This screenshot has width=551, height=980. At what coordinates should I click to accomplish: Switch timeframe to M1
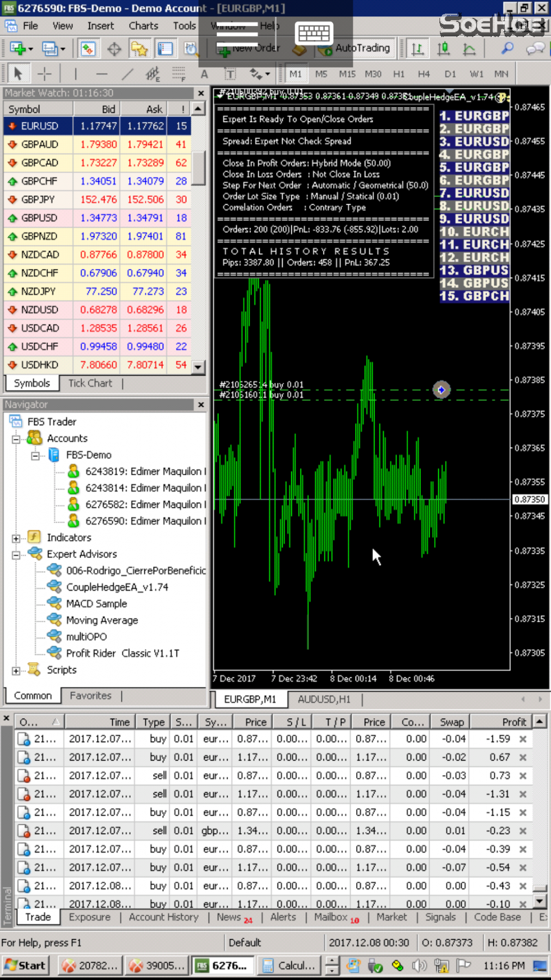click(x=296, y=74)
